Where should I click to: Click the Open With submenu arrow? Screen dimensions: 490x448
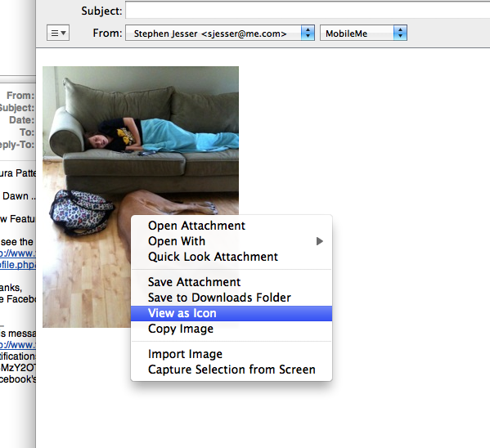pyautogui.click(x=319, y=241)
